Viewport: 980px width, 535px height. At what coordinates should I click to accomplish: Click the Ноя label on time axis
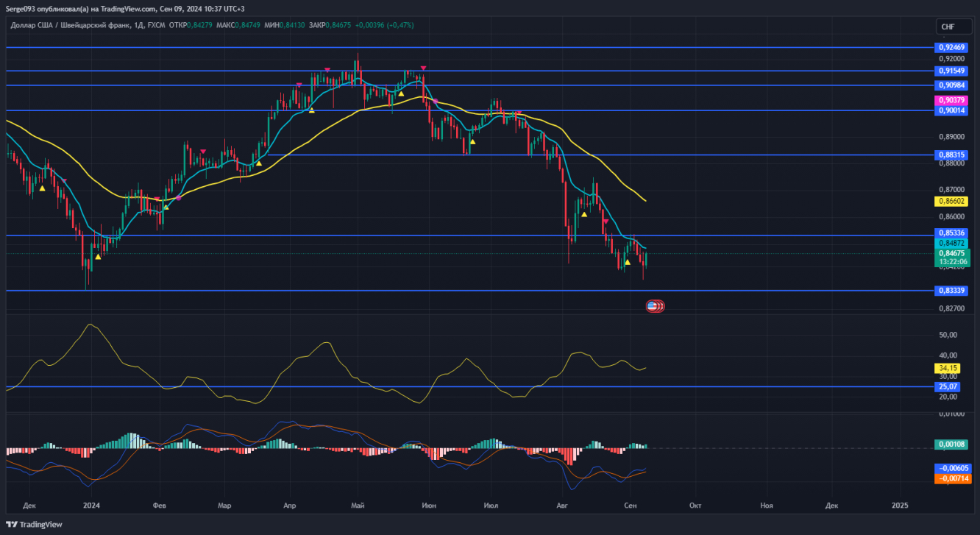767,506
